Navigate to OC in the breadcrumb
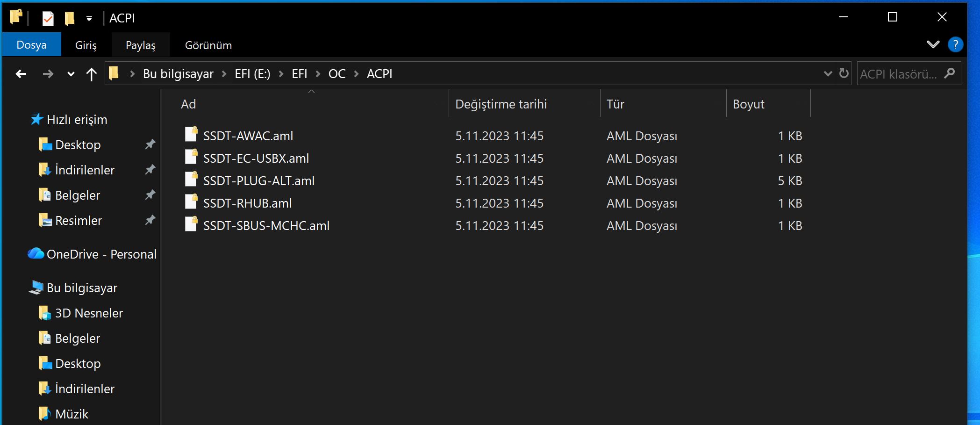The width and height of the screenshot is (980, 425). tap(336, 74)
